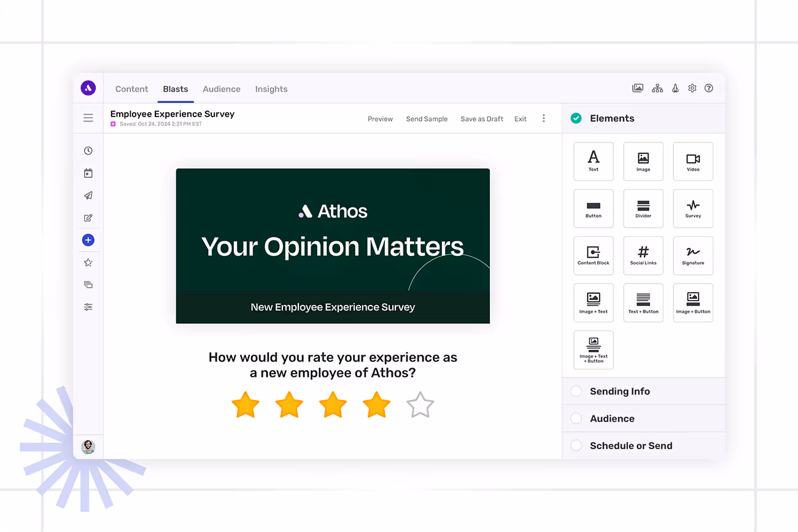Rate five stars with the empty star

[420, 405]
